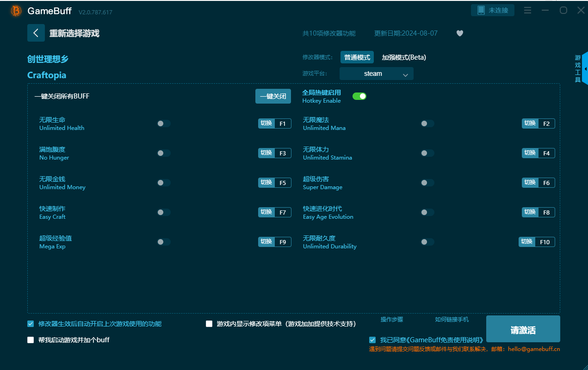The image size is (588, 370).
Task: Click the 重新选择游戏 reselect game text
Action: pos(74,33)
